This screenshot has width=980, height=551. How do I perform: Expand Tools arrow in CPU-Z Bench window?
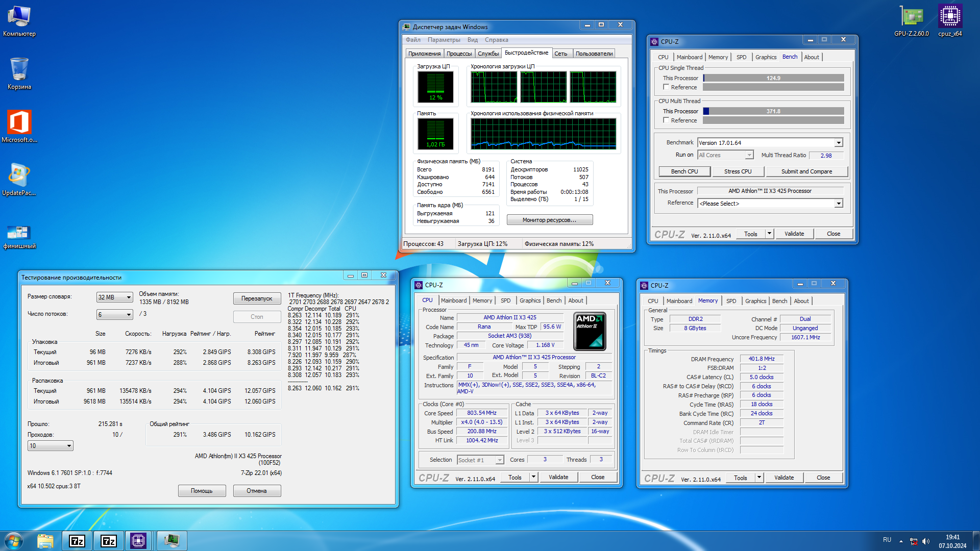[769, 234]
